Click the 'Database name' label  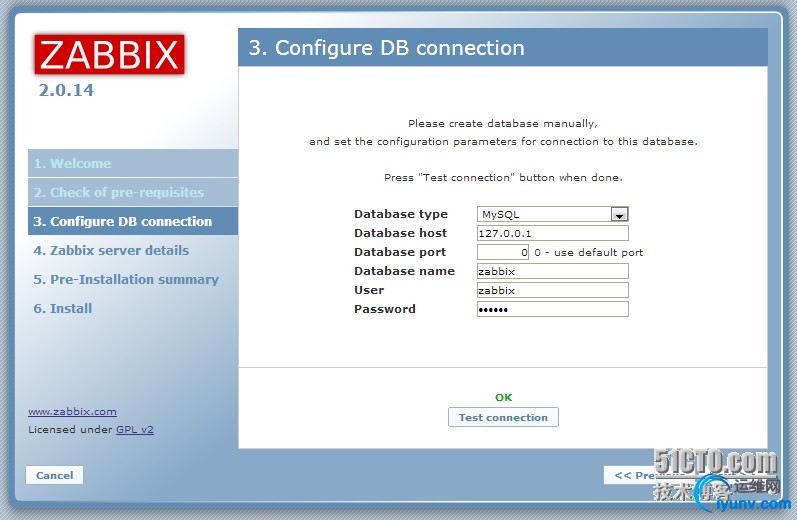405,271
